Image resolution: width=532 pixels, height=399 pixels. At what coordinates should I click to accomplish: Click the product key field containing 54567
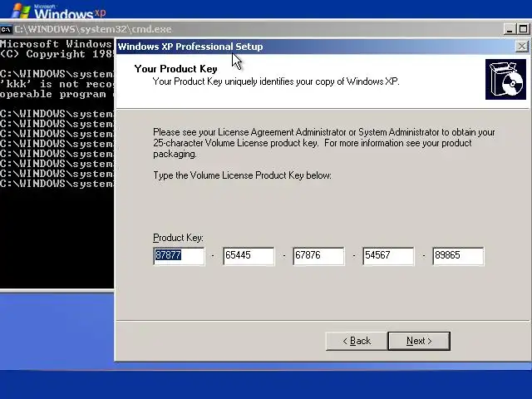pyautogui.click(x=388, y=256)
